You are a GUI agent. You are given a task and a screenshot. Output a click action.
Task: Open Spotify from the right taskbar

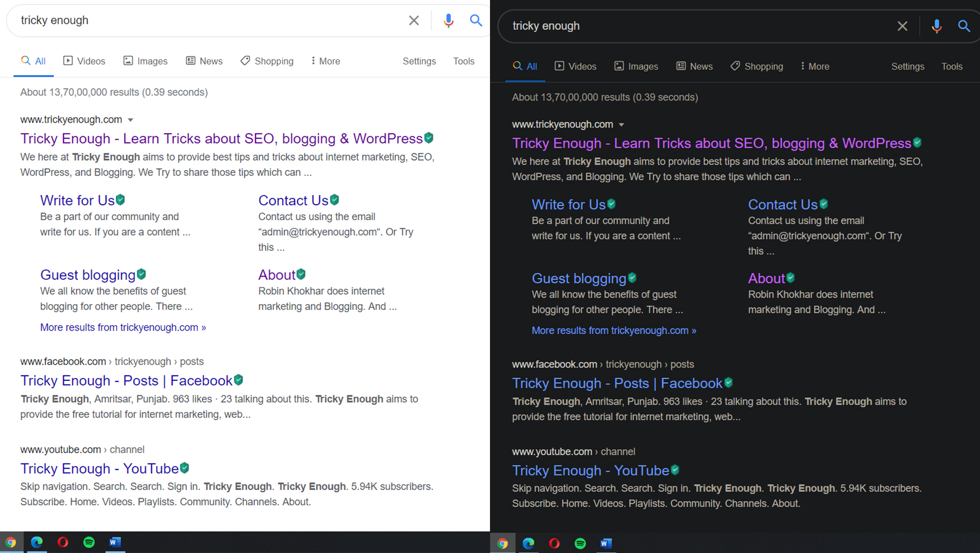[580, 543]
